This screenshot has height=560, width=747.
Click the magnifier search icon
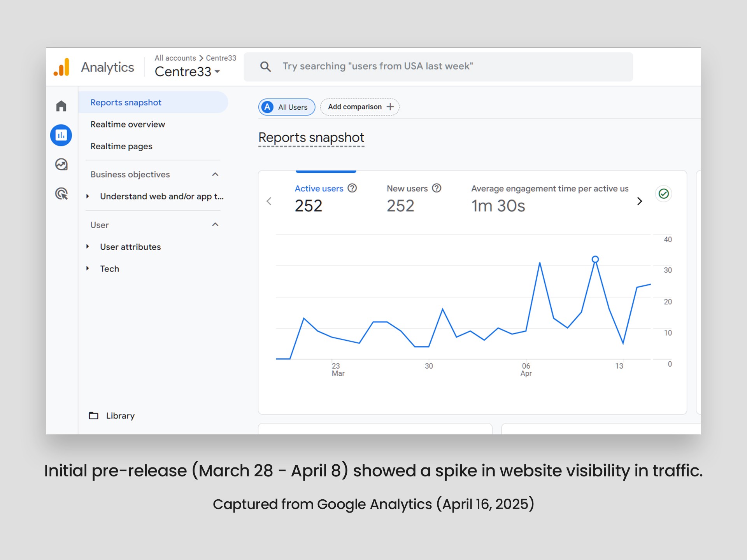pos(265,66)
